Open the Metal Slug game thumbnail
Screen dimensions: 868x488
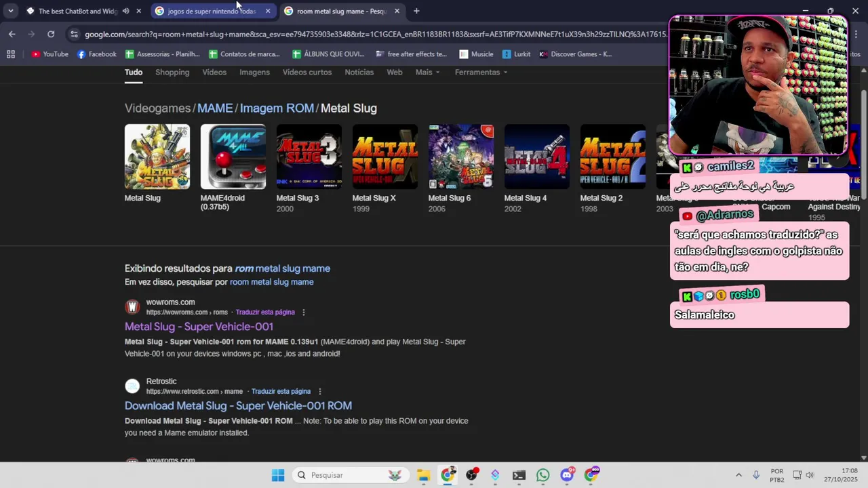click(x=157, y=157)
